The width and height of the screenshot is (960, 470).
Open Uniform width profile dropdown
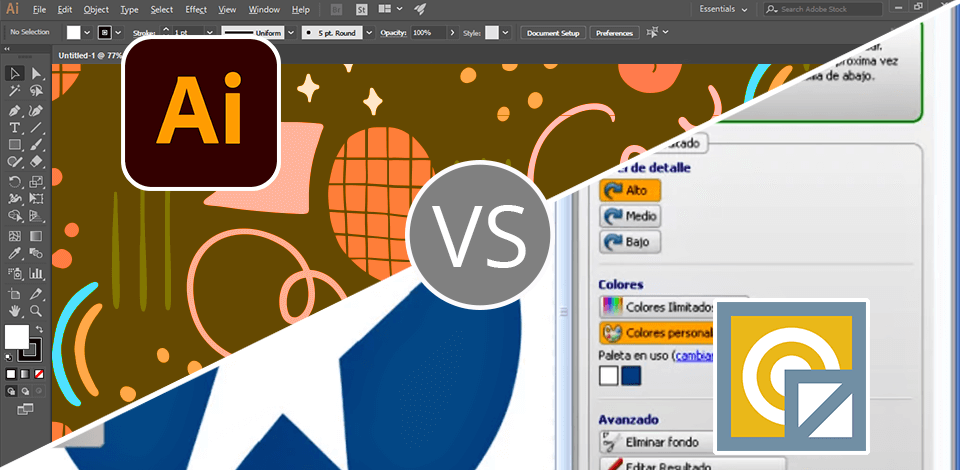point(291,32)
